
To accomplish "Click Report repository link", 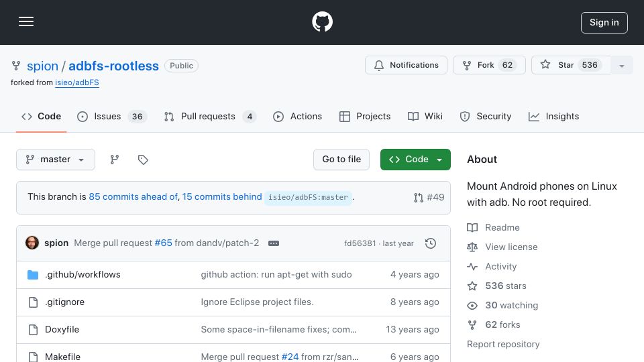I will [x=503, y=345].
